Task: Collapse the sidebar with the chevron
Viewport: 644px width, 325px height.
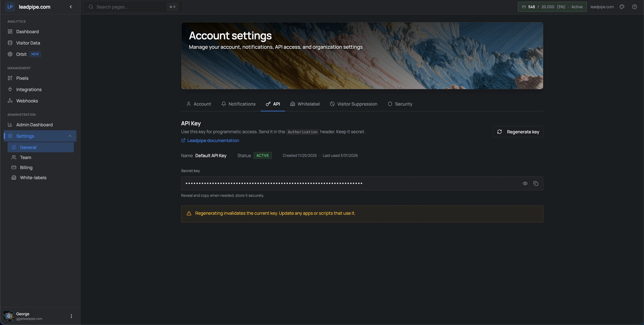Action: pyautogui.click(x=71, y=7)
